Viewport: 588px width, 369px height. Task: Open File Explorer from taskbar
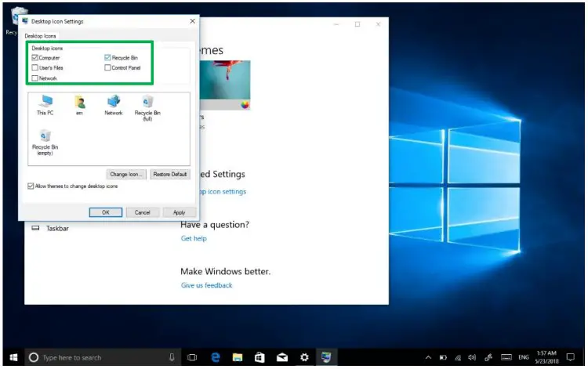238,357
